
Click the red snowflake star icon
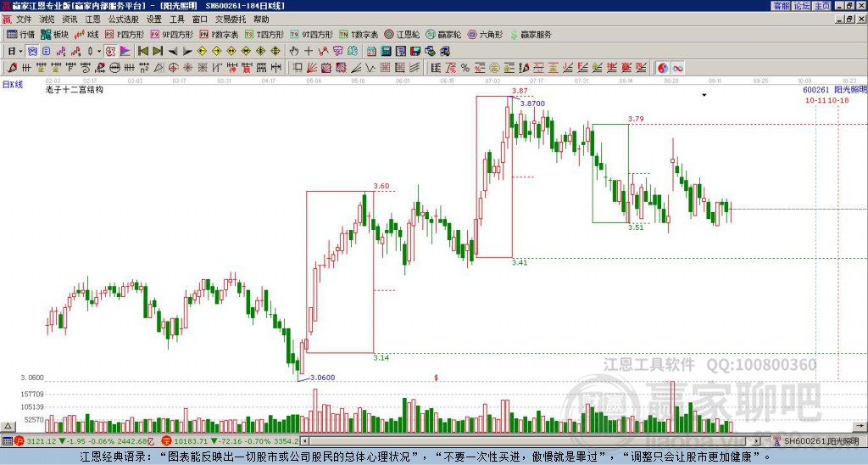click(188, 68)
